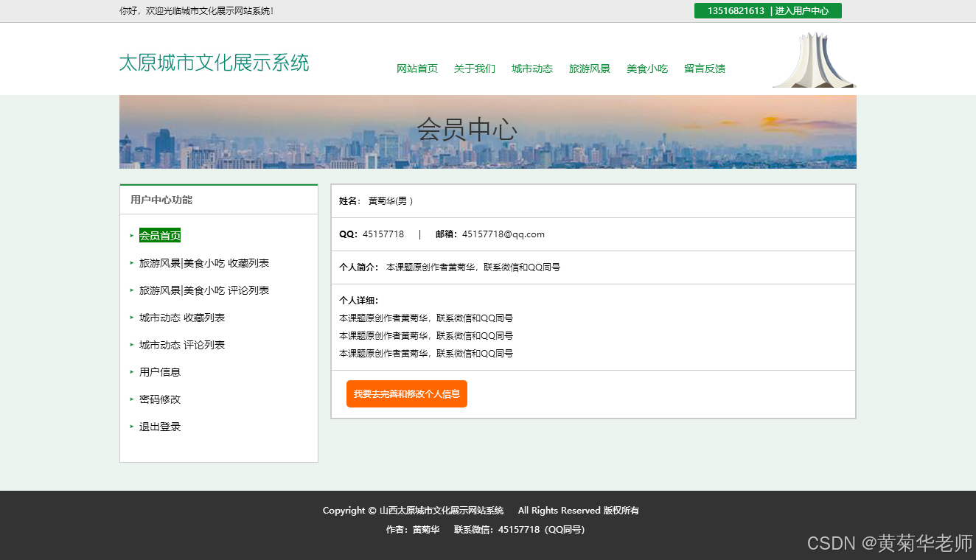Click the footer copyright line 山西太原城市文化展示网站系统
The height and width of the screenshot is (560, 976).
(442, 511)
